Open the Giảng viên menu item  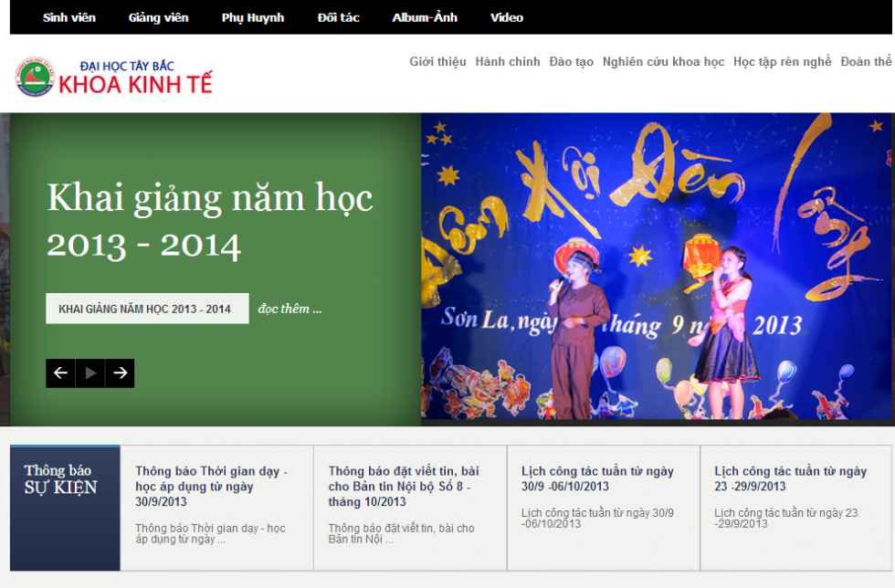tap(159, 17)
